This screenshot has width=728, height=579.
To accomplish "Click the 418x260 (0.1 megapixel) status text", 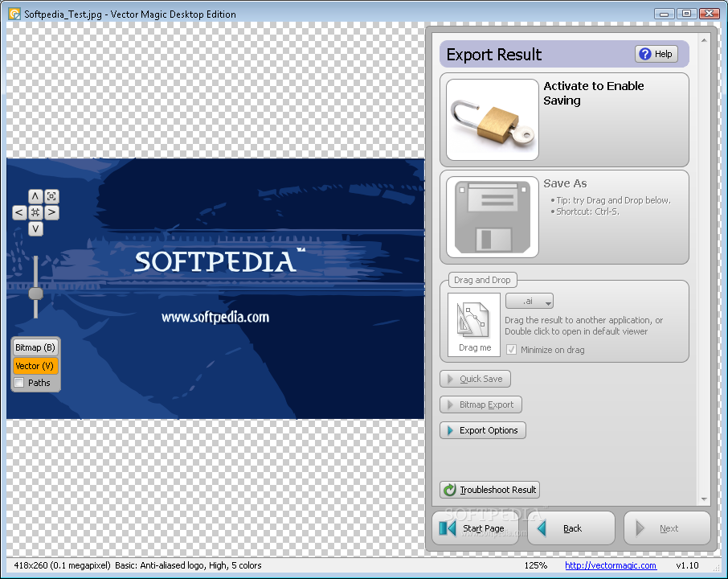I will (x=62, y=565).
